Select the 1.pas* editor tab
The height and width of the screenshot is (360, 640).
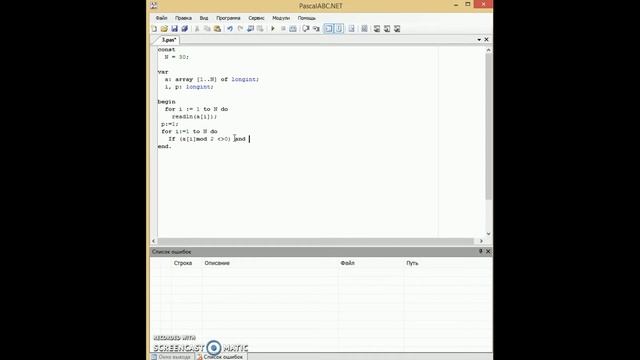click(169, 40)
